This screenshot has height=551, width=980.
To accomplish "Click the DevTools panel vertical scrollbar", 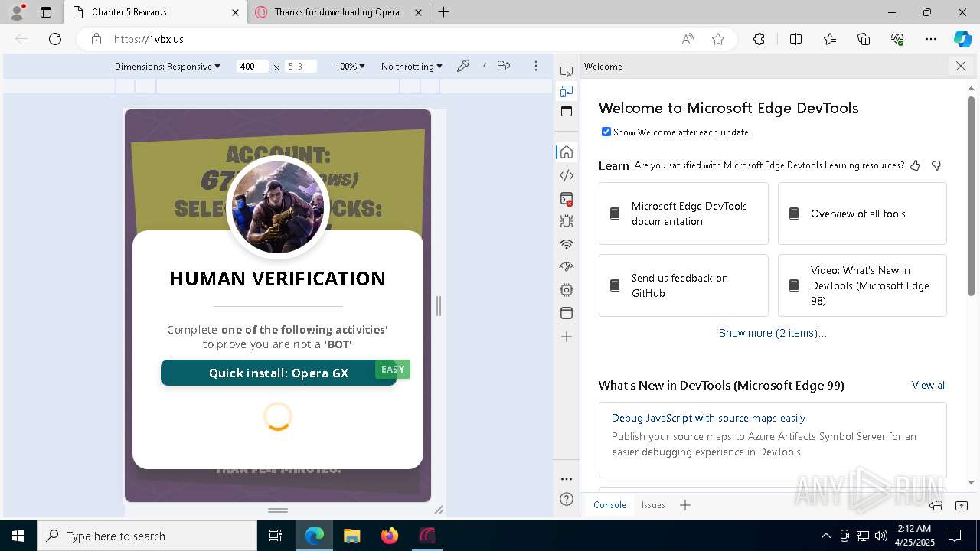I will click(972, 196).
